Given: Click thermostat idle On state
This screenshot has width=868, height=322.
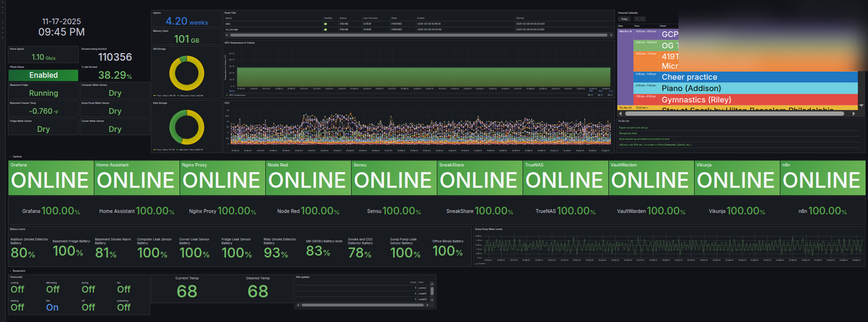Looking at the screenshot, I should [x=52, y=307].
